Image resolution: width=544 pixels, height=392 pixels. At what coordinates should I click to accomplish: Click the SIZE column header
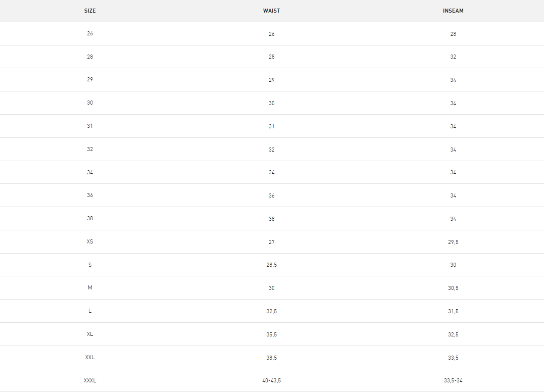[90, 11]
